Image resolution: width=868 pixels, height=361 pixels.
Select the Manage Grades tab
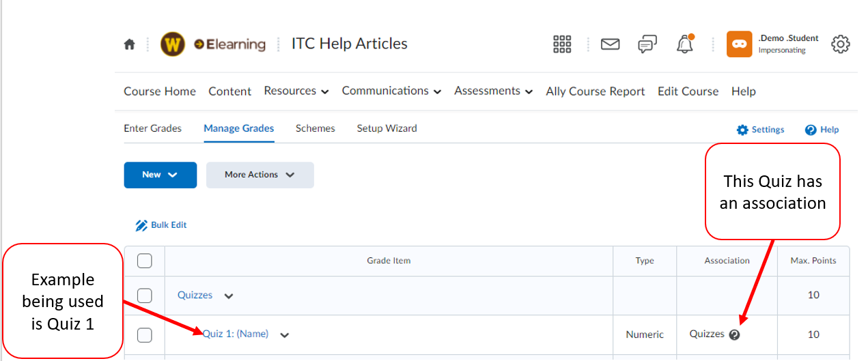click(x=239, y=128)
